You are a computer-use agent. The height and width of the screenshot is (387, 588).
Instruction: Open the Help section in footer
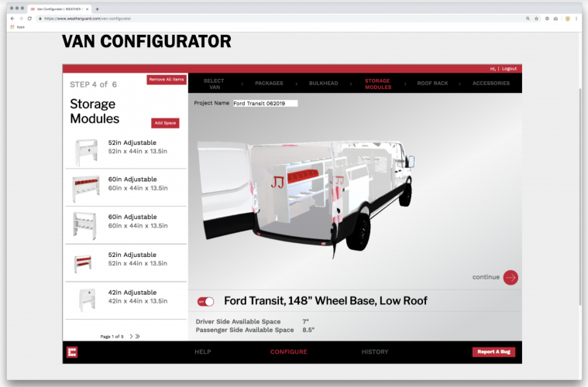202,352
